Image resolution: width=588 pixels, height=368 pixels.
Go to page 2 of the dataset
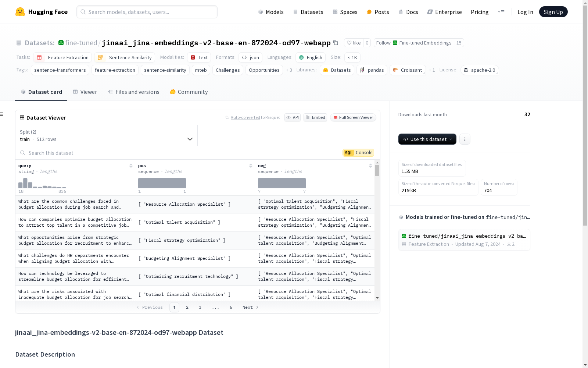(x=187, y=307)
